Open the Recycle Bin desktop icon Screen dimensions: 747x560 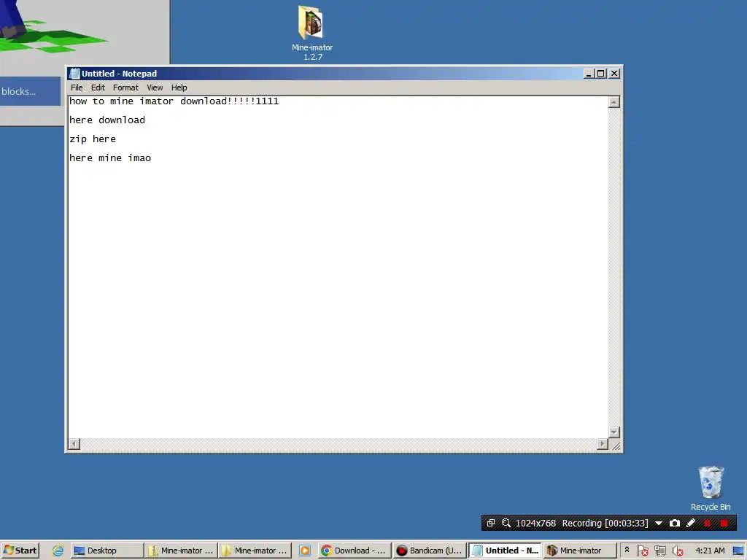tap(711, 488)
